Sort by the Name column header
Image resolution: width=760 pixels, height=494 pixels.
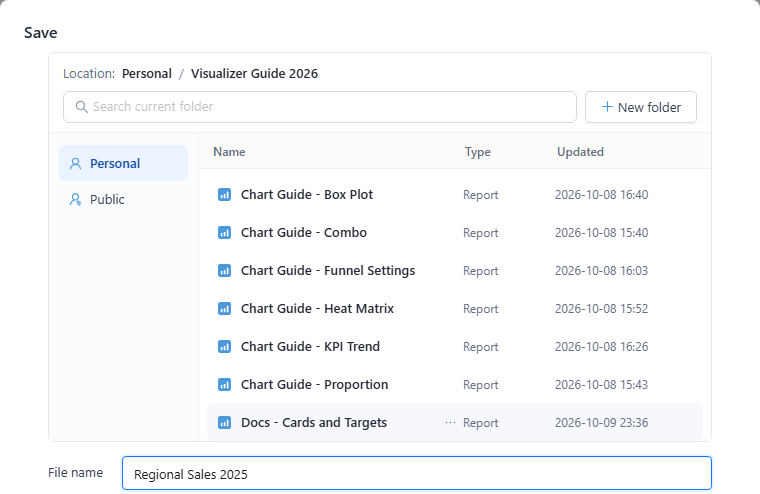point(229,152)
